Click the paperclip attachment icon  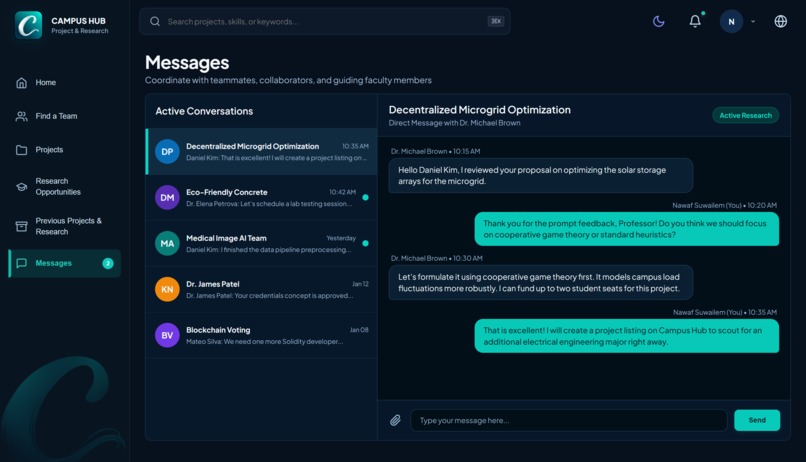(x=395, y=420)
